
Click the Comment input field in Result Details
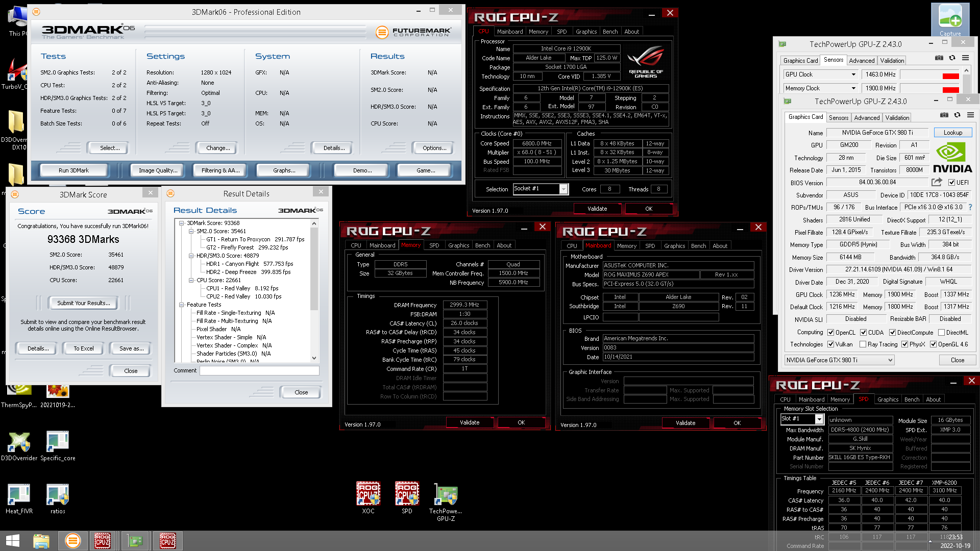tap(259, 371)
